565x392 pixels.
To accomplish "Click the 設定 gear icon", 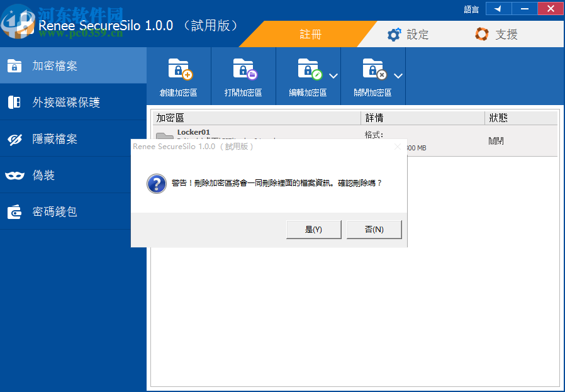I will [x=394, y=35].
